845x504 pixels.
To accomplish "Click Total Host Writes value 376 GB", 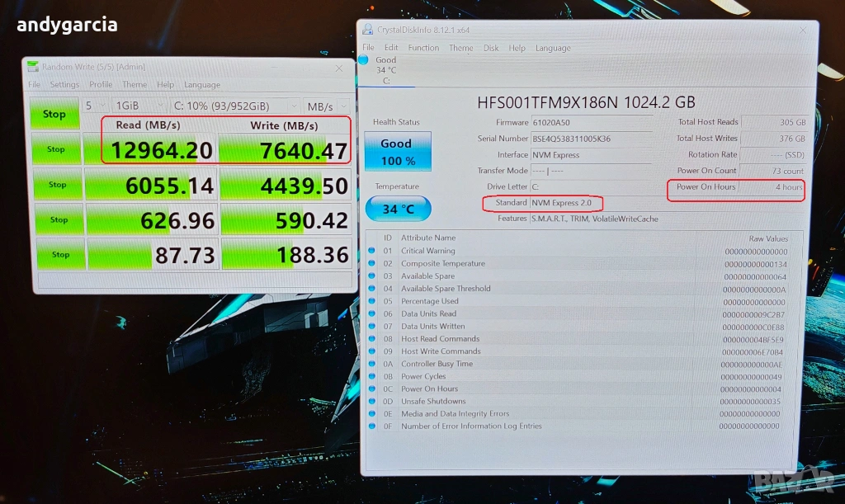I will tap(774, 139).
